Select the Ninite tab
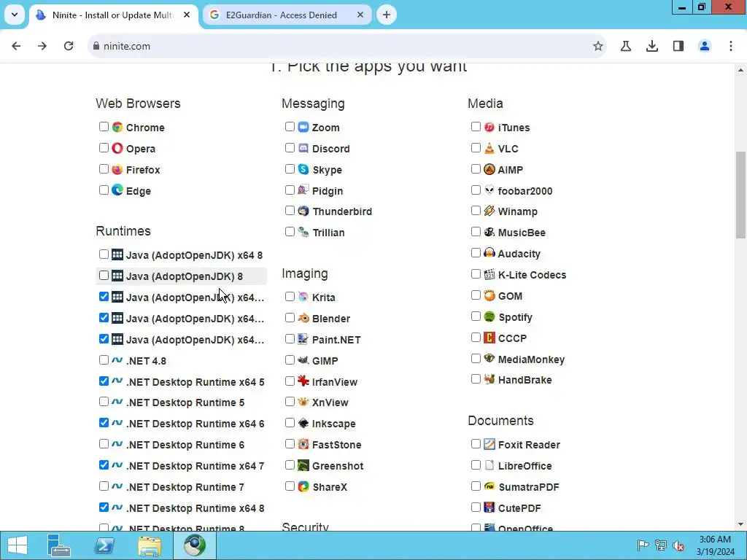747x560 pixels. point(113,15)
